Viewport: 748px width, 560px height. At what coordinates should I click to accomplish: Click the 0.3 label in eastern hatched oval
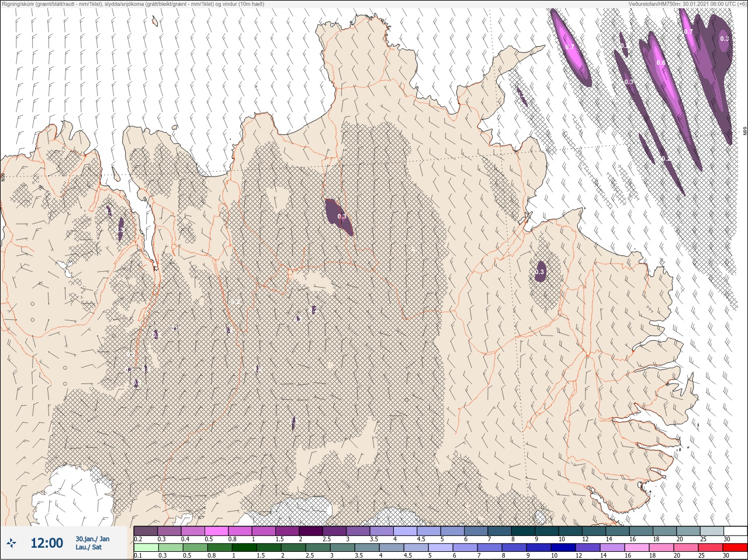pos(539,272)
